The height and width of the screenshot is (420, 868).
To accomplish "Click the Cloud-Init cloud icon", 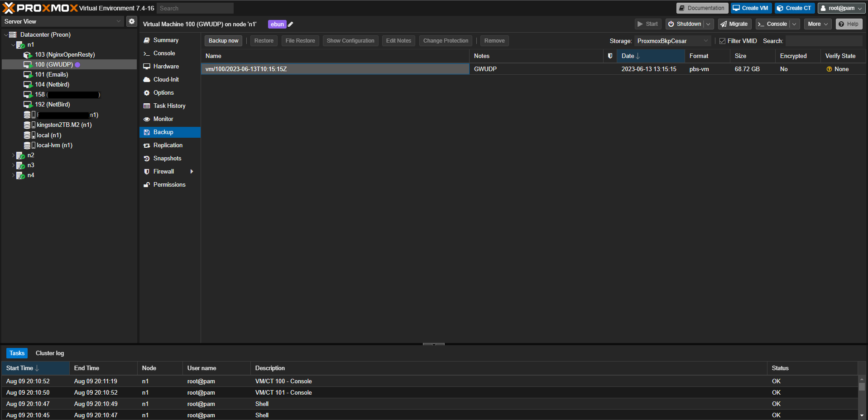I will (147, 80).
